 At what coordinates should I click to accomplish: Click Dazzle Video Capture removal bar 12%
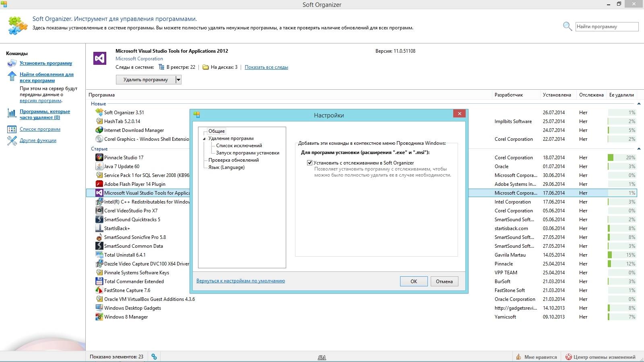pos(622,263)
